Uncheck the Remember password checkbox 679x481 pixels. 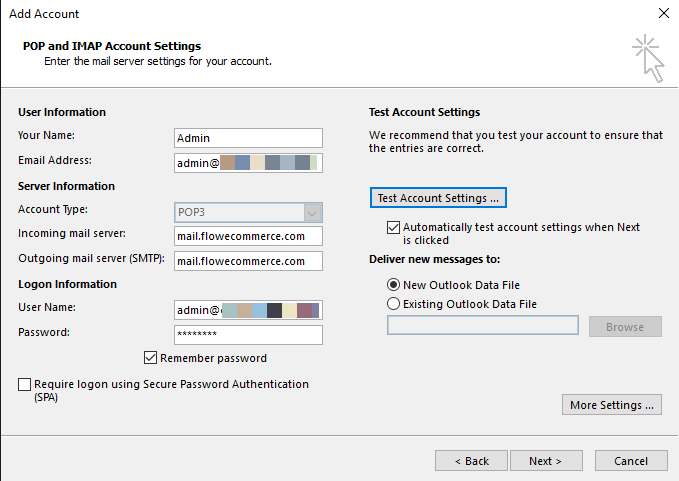[150, 358]
